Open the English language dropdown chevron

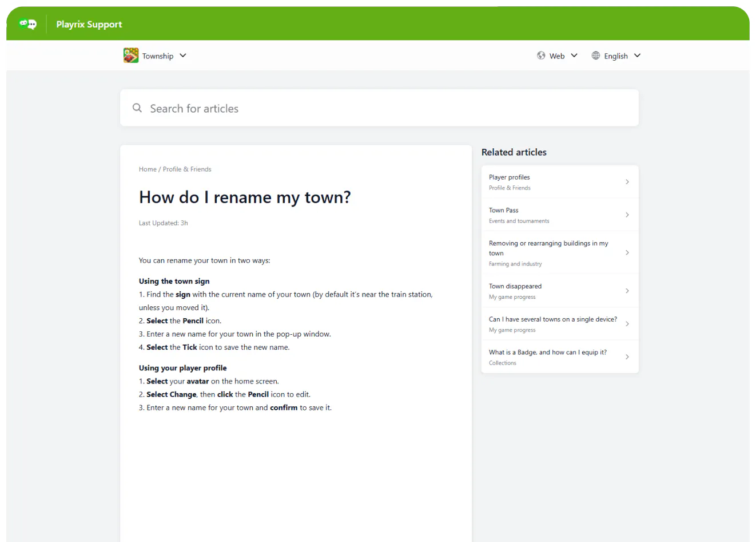click(x=638, y=56)
